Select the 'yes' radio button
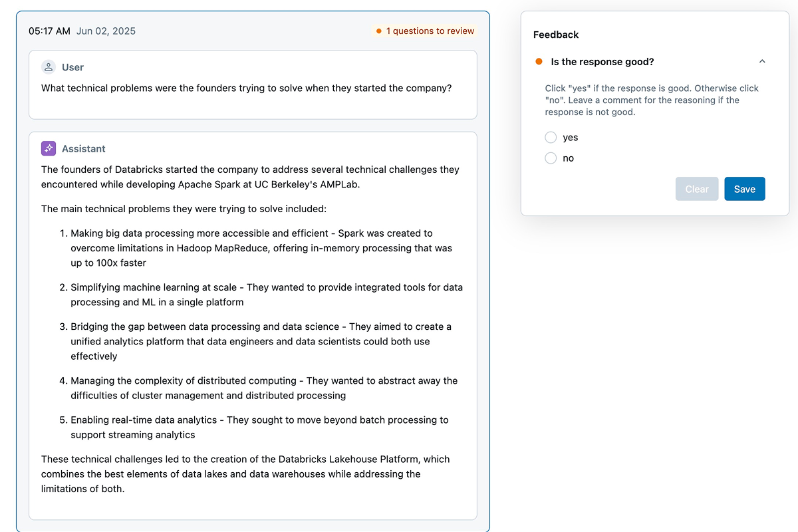 551,137
